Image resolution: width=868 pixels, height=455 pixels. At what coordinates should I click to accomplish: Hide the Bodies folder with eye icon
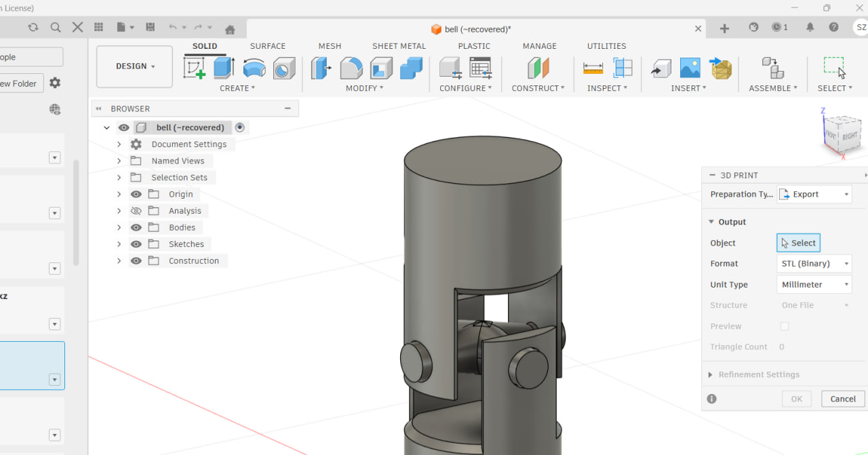pyautogui.click(x=136, y=228)
